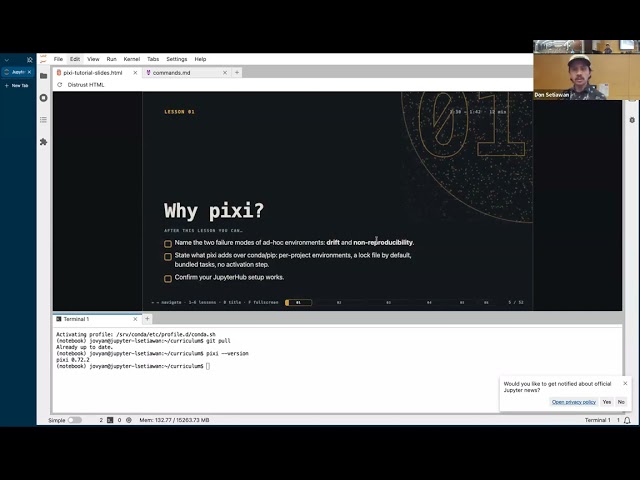Click 'Terminal 1' label in status bar

(x=598, y=420)
